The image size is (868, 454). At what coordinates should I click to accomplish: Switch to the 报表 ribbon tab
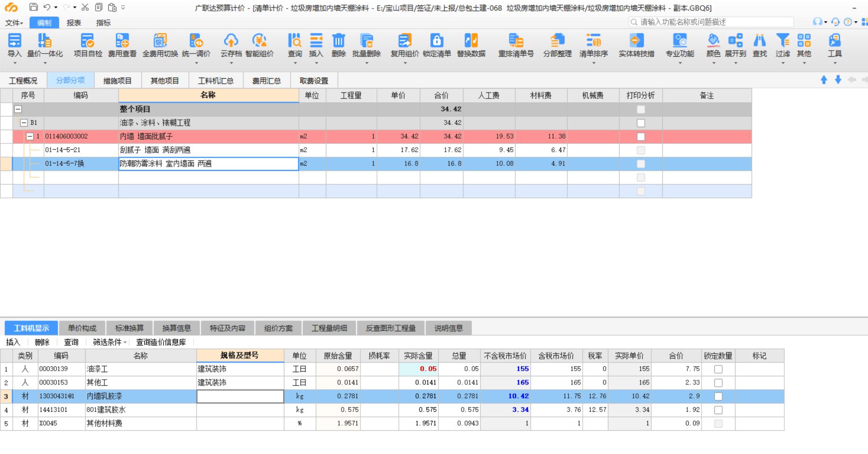click(x=74, y=23)
